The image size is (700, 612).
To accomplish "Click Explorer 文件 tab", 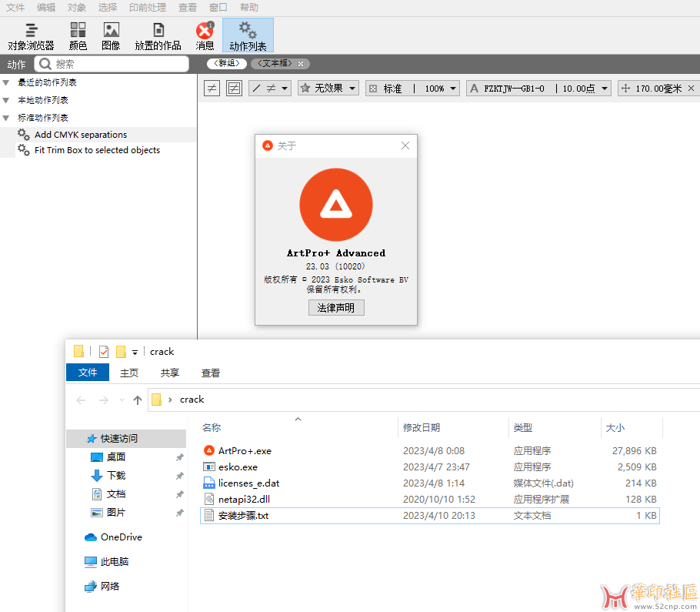I will (88, 372).
